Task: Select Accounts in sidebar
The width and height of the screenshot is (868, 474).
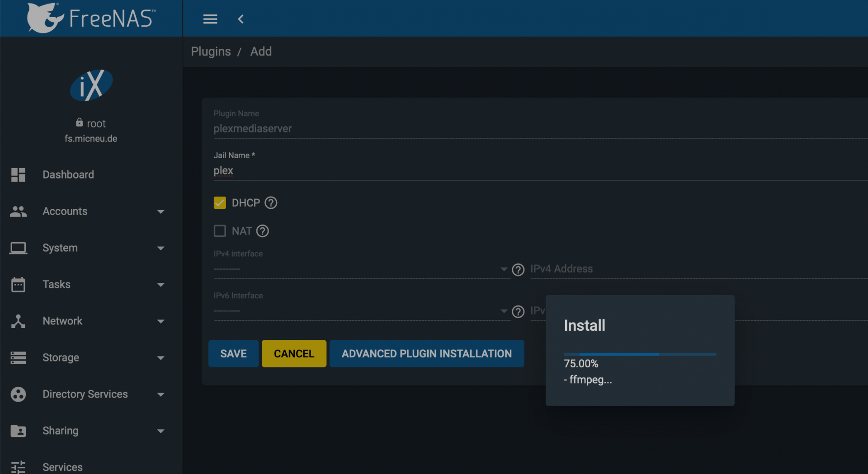Action: coord(65,211)
